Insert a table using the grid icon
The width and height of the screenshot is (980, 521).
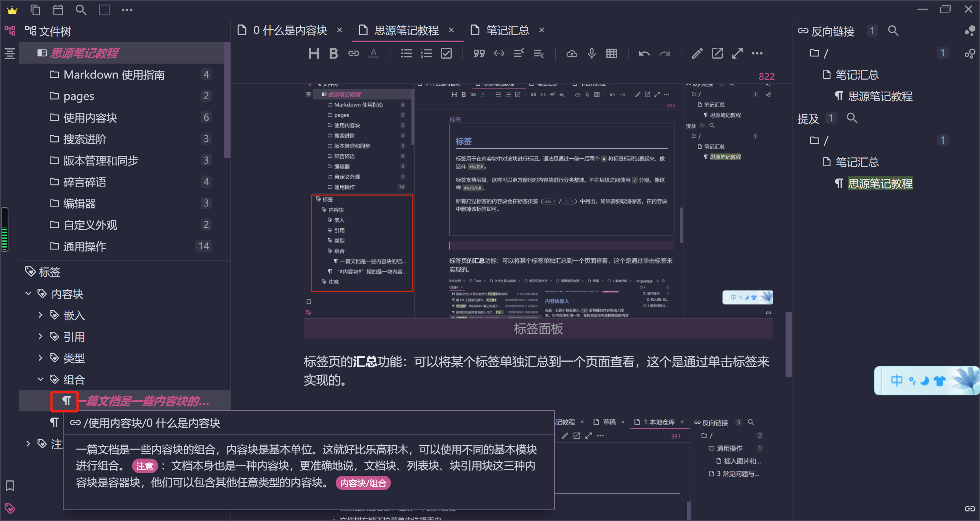[611, 54]
